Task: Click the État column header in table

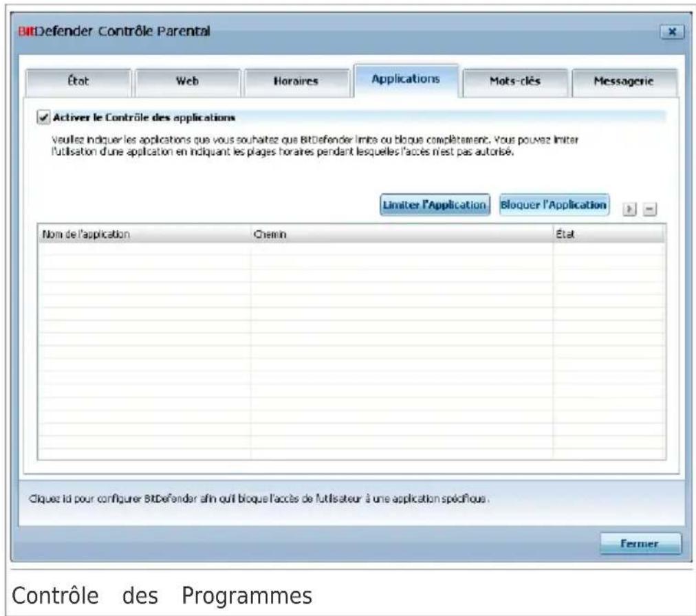Action: point(609,234)
